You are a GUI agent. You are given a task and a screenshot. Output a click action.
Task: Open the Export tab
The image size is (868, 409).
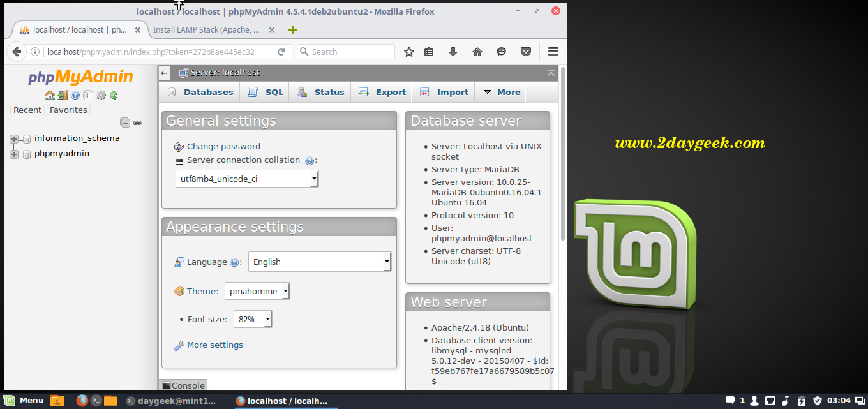tap(382, 92)
